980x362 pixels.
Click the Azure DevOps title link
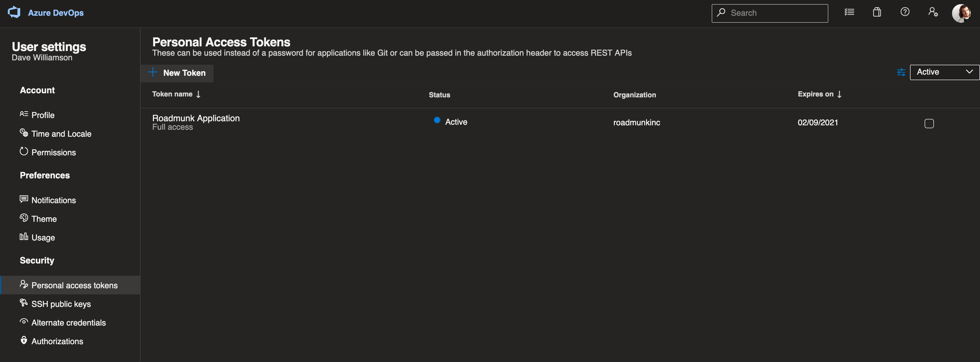tap(56, 13)
